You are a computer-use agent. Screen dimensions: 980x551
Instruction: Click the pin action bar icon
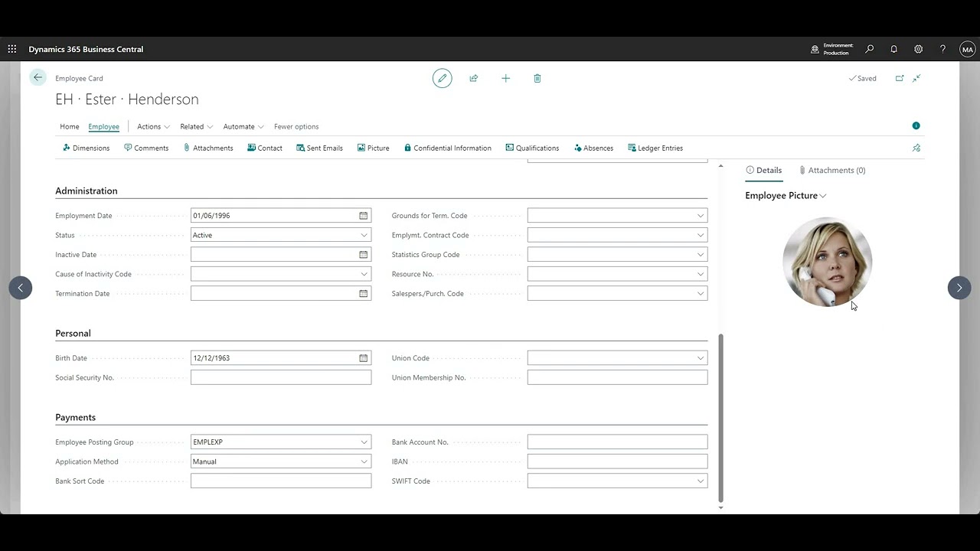pos(916,148)
